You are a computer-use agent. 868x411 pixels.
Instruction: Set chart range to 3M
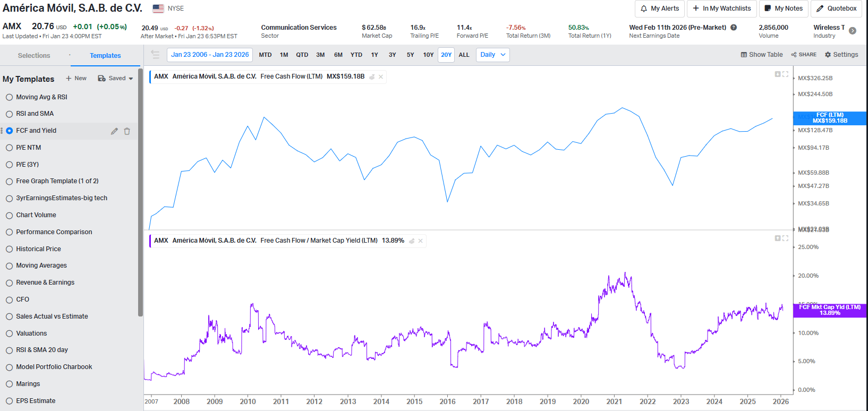(320, 55)
